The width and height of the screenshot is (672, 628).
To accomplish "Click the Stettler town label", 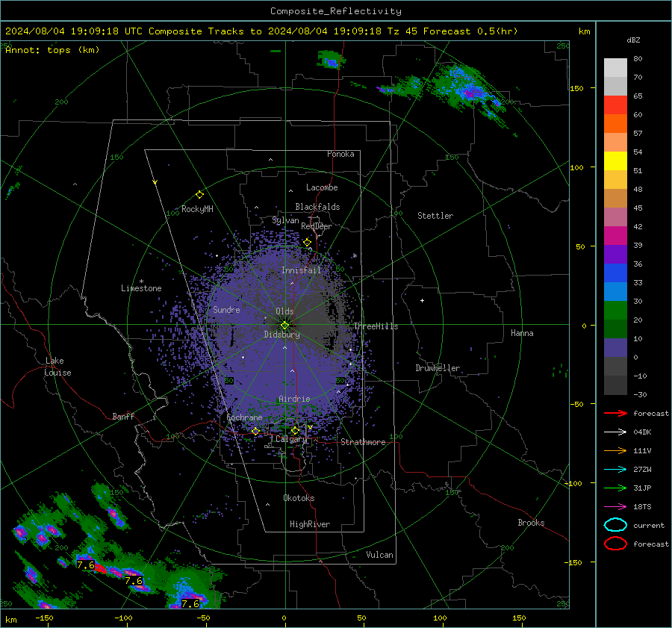I will [435, 216].
